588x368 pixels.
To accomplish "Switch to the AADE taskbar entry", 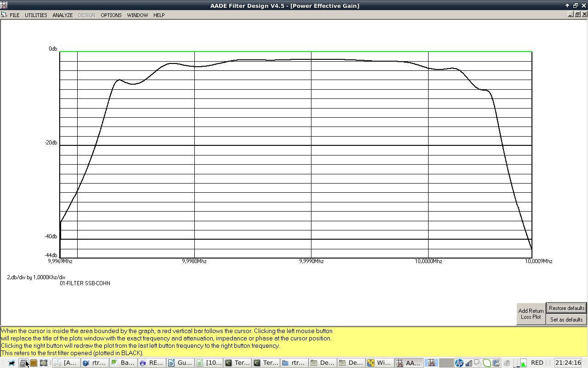I will point(408,363).
